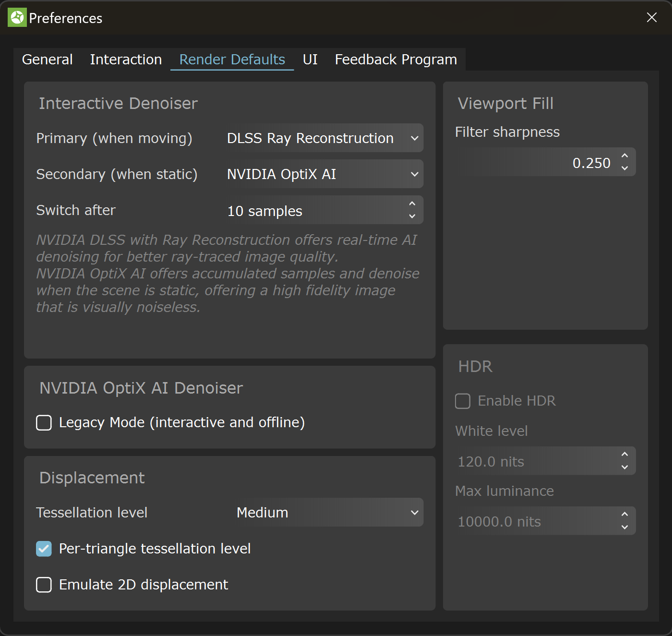Decrease the Switch after samples value
The width and height of the screenshot is (672, 636).
click(x=412, y=216)
